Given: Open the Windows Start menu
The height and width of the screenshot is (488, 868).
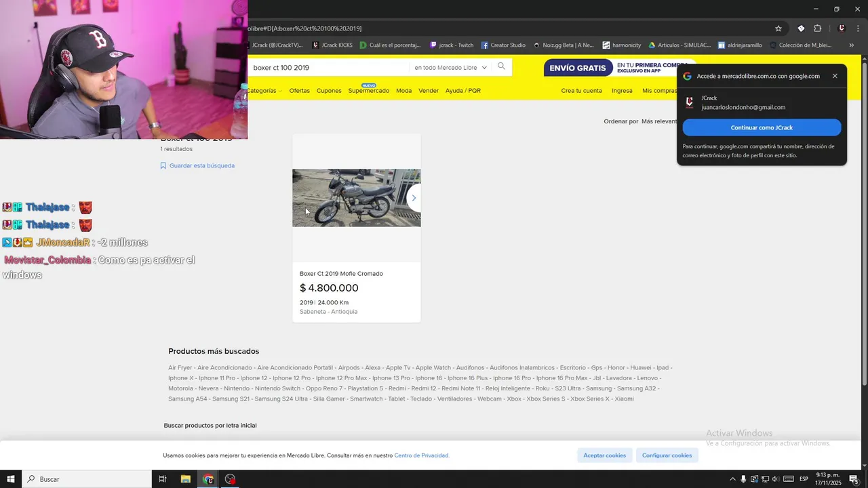Looking at the screenshot, I should [11, 479].
